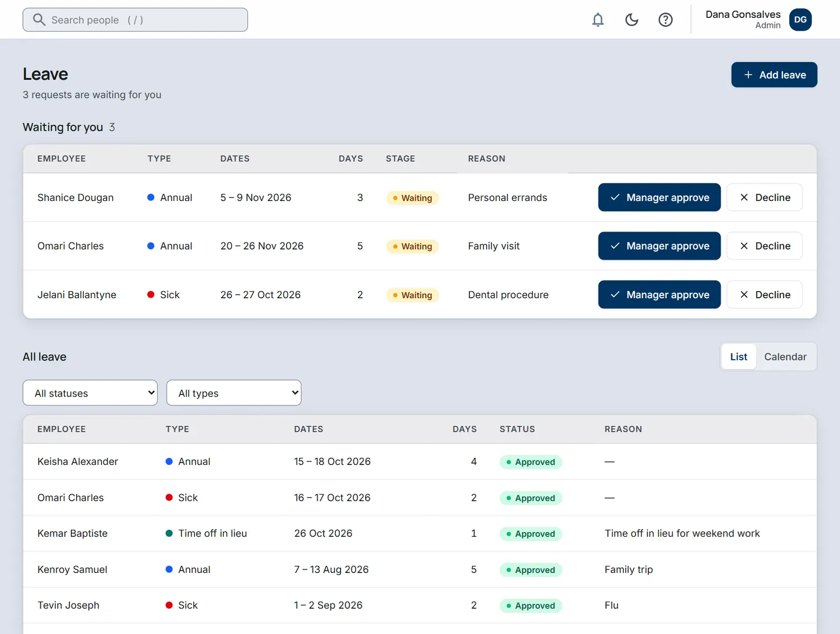Focus the Search people field
This screenshot has width=840, height=634.
135,20
